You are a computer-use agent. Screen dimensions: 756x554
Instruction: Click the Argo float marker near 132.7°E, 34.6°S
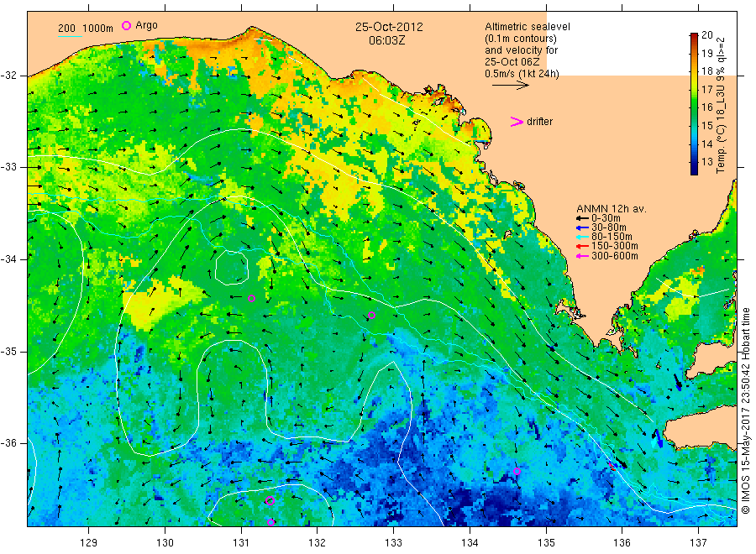point(372,316)
